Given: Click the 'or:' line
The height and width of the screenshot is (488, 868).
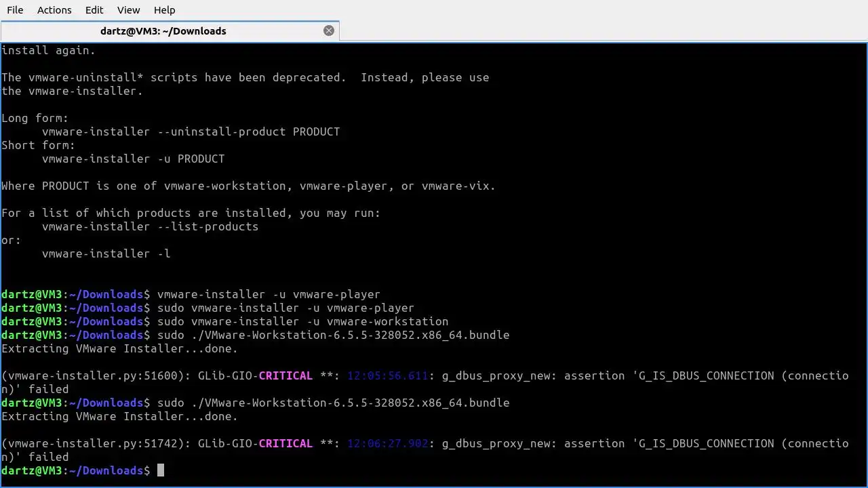Looking at the screenshot, I should click(x=11, y=240).
